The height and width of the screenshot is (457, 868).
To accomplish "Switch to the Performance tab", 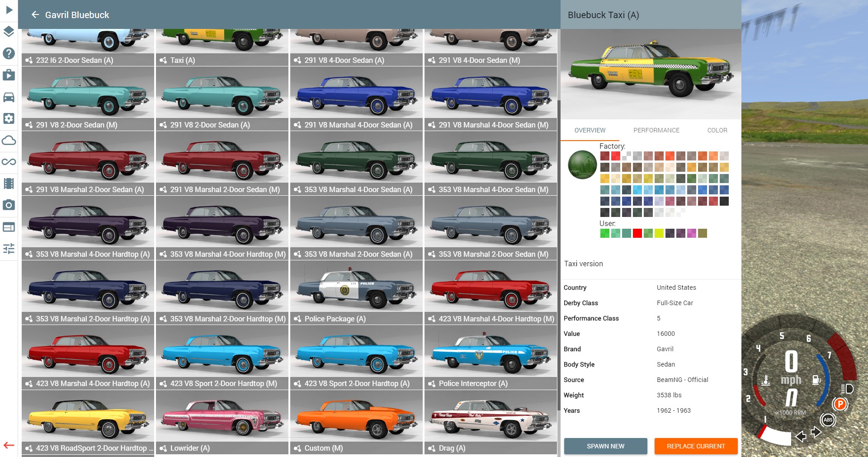I will pyautogui.click(x=656, y=130).
